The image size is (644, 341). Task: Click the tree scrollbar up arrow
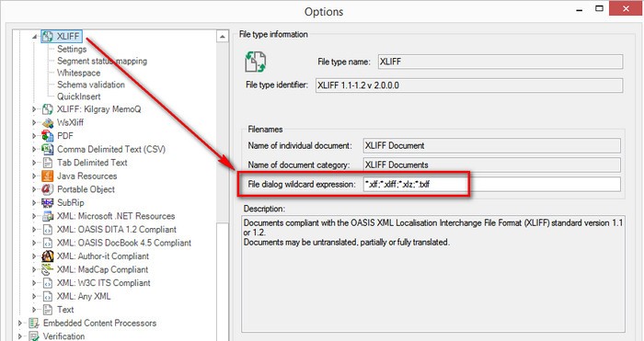223,37
